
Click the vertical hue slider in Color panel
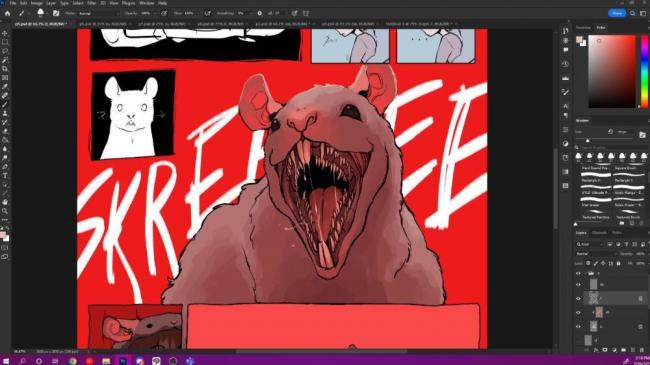pyautogui.click(x=645, y=71)
